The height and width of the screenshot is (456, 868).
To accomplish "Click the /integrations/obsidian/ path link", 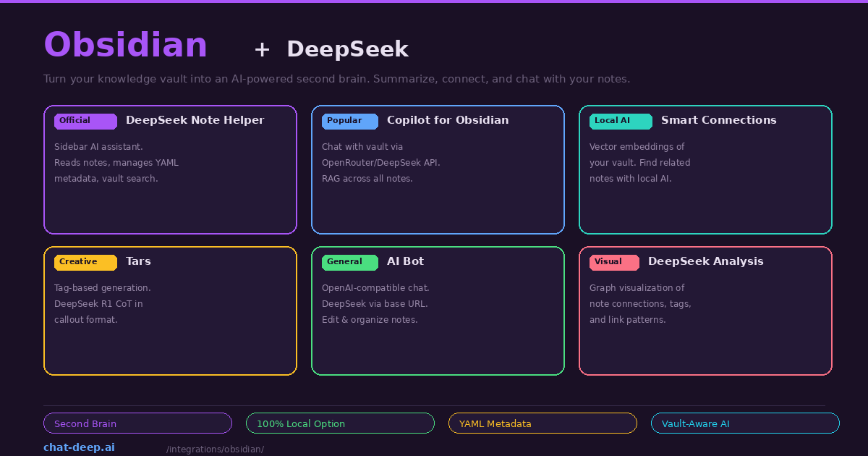I will (x=215, y=449).
